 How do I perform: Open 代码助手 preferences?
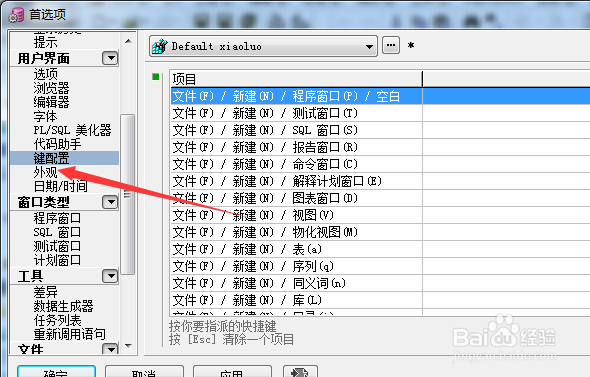(x=57, y=144)
